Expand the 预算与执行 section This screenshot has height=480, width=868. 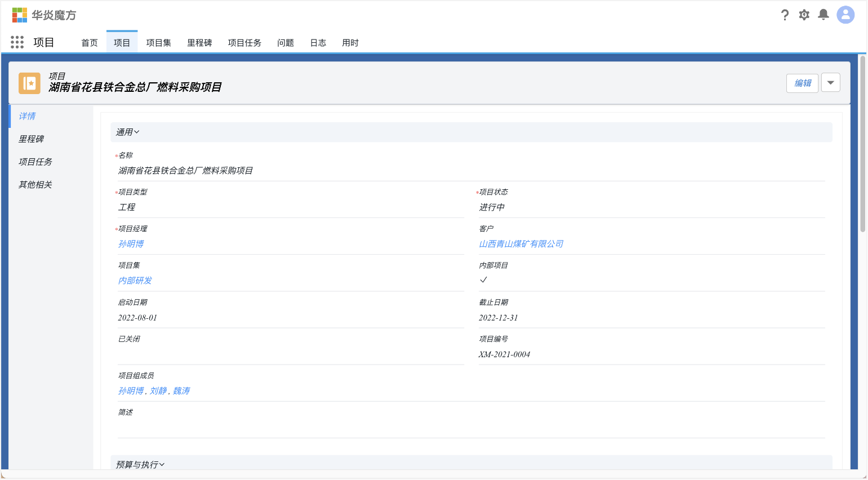coord(137,464)
